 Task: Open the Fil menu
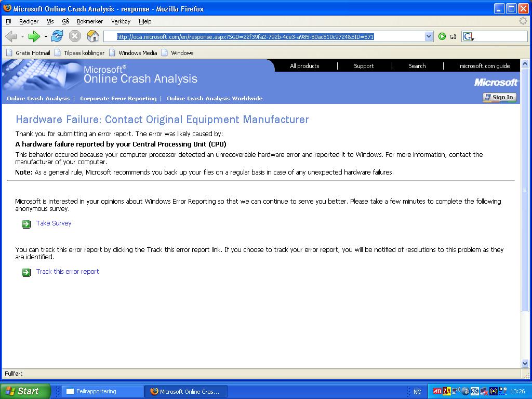(x=8, y=21)
